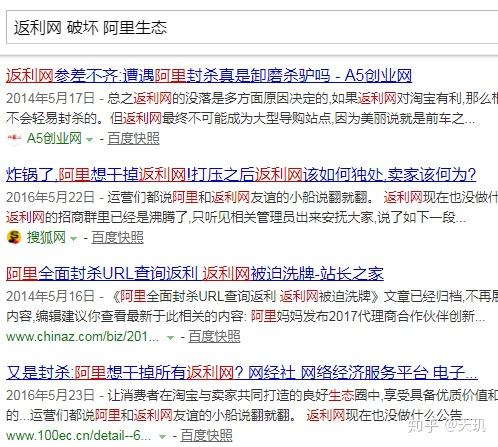
Task: Click the A5创业网 site favicon
Action: [14, 138]
